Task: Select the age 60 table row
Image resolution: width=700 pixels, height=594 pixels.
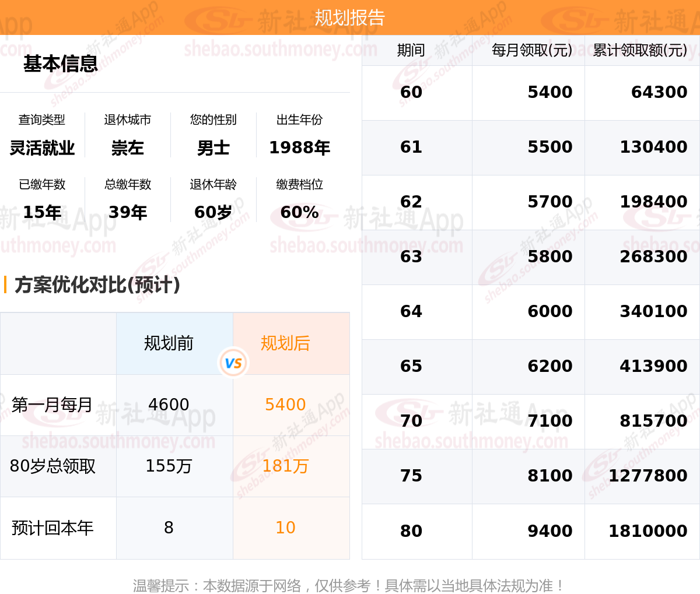Action: pyautogui.click(x=531, y=93)
